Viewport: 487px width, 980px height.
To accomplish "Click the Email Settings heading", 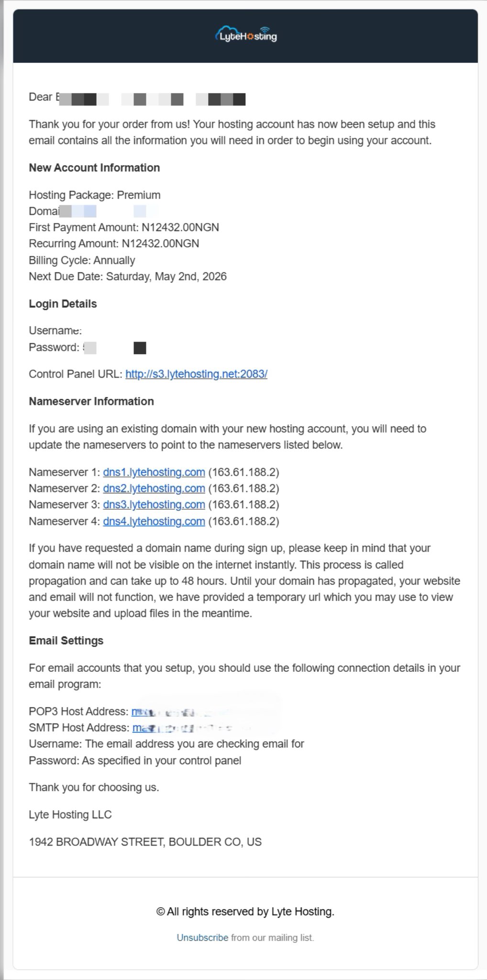I will click(66, 641).
